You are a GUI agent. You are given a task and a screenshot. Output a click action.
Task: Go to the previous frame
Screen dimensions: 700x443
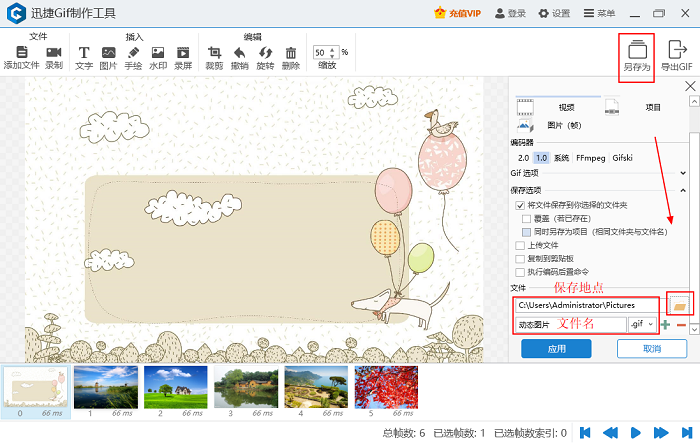click(610, 433)
